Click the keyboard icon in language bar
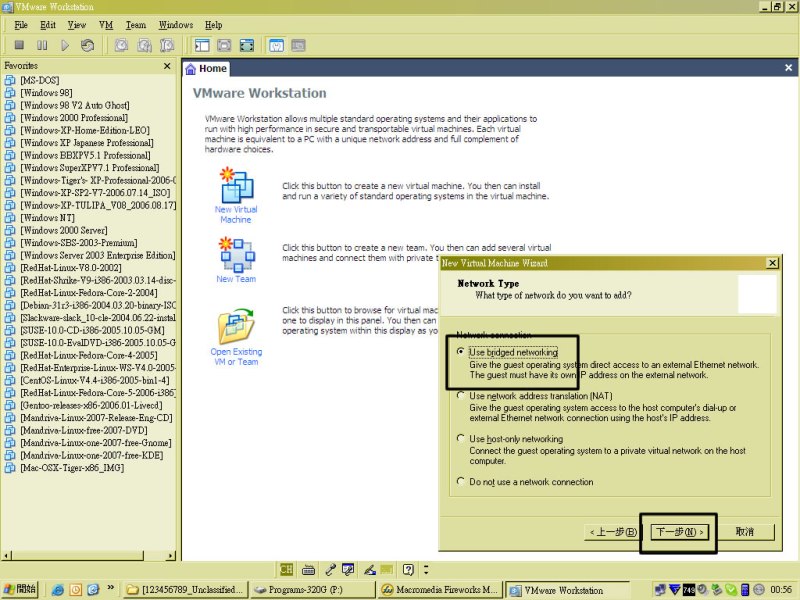 [x=308, y=569]
